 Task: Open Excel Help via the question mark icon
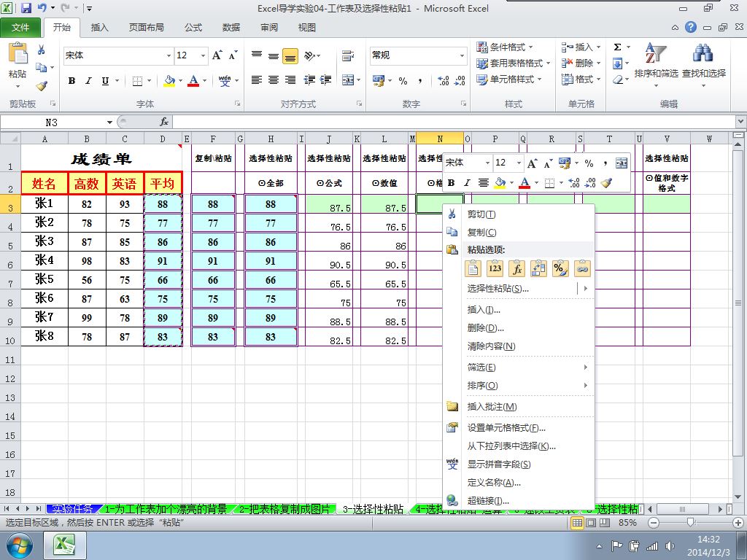point(691,27)
